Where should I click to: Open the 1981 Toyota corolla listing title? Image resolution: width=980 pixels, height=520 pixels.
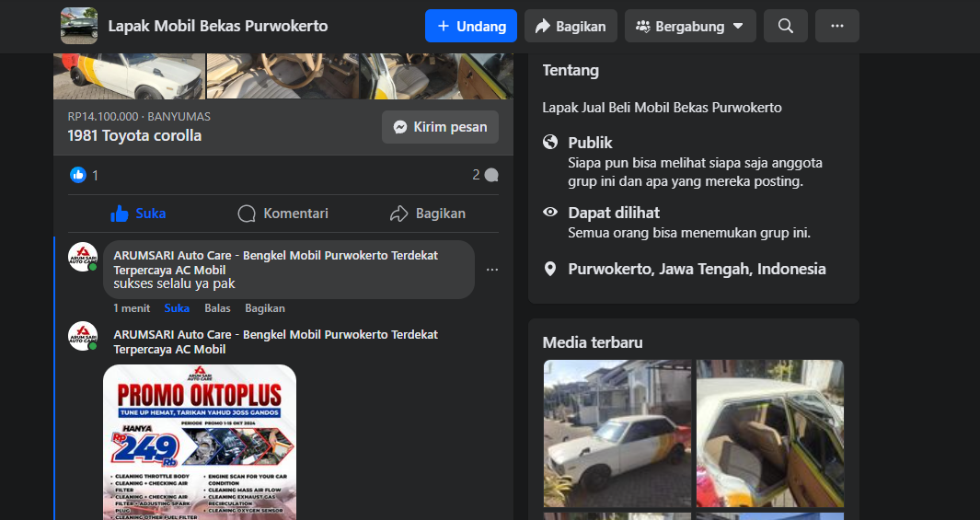coord(134,135)
